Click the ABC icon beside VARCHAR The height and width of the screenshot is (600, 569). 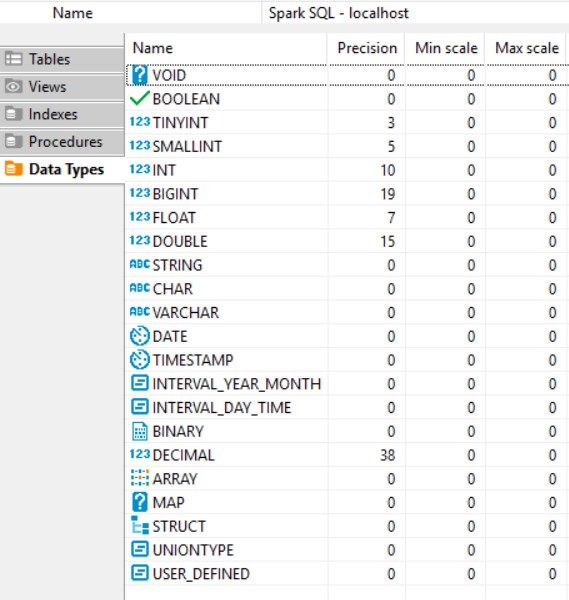[x=140, y=311]
